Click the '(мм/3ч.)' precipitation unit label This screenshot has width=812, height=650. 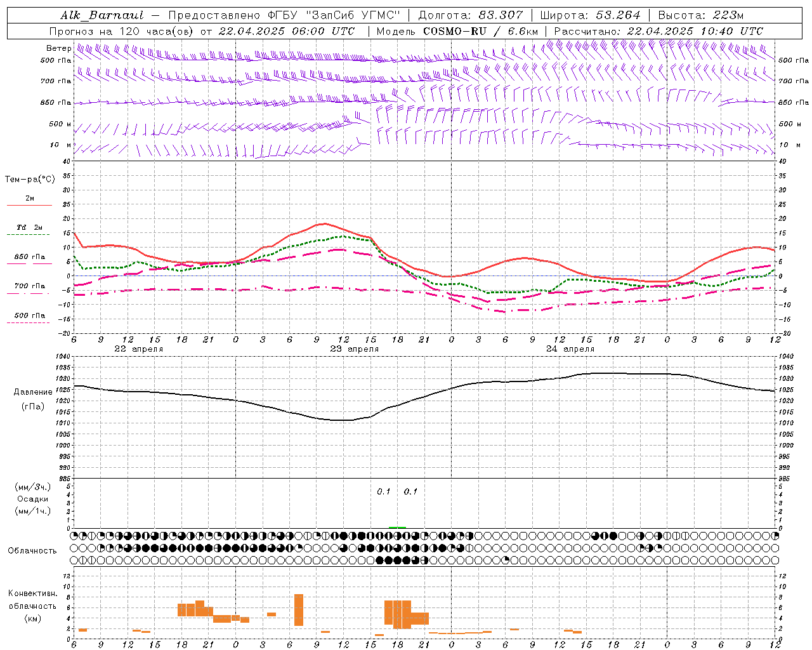click(33, 487)
